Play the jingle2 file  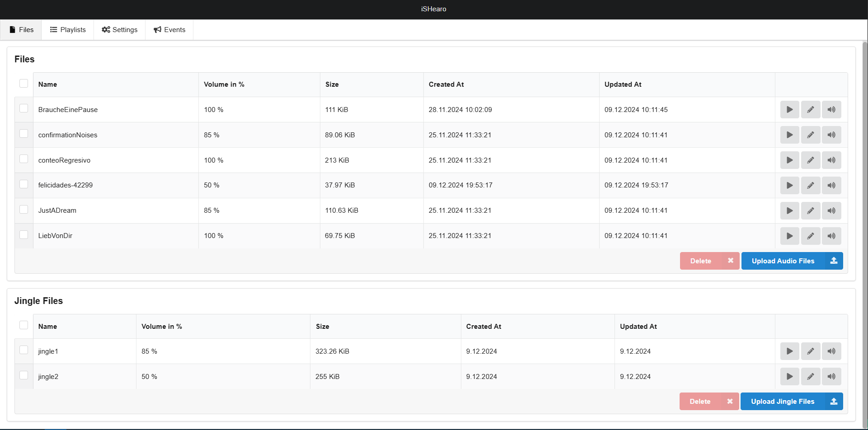[789, 377]
